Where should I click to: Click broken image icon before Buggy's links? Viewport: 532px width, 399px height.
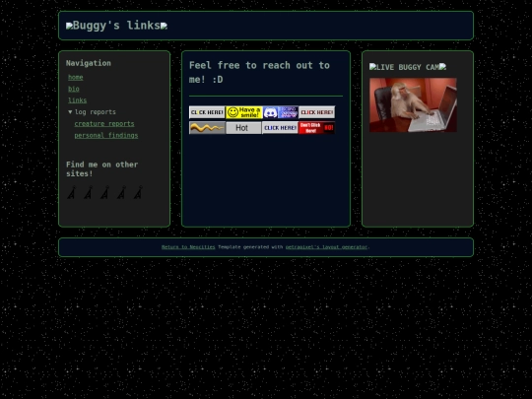pos(69,26)
